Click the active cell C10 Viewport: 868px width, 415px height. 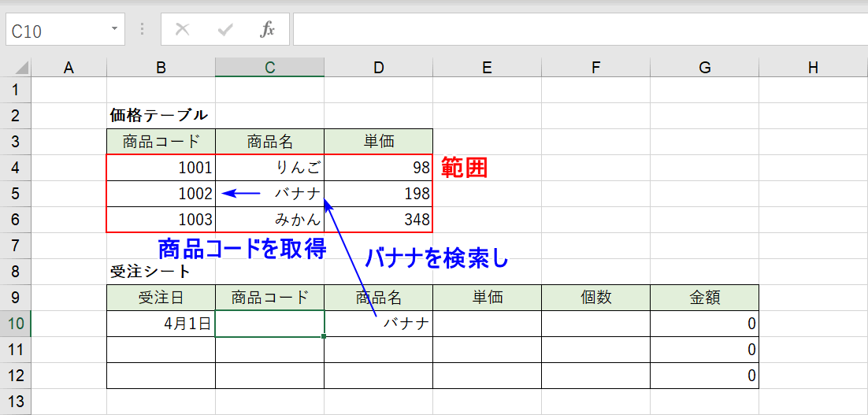[x=269, y=323]
